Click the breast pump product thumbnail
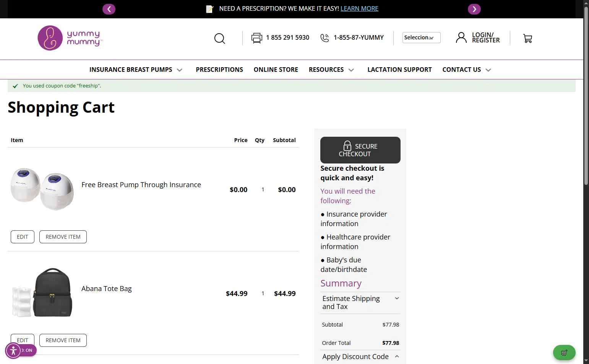The image size is (589, 364). pos(42,189)
